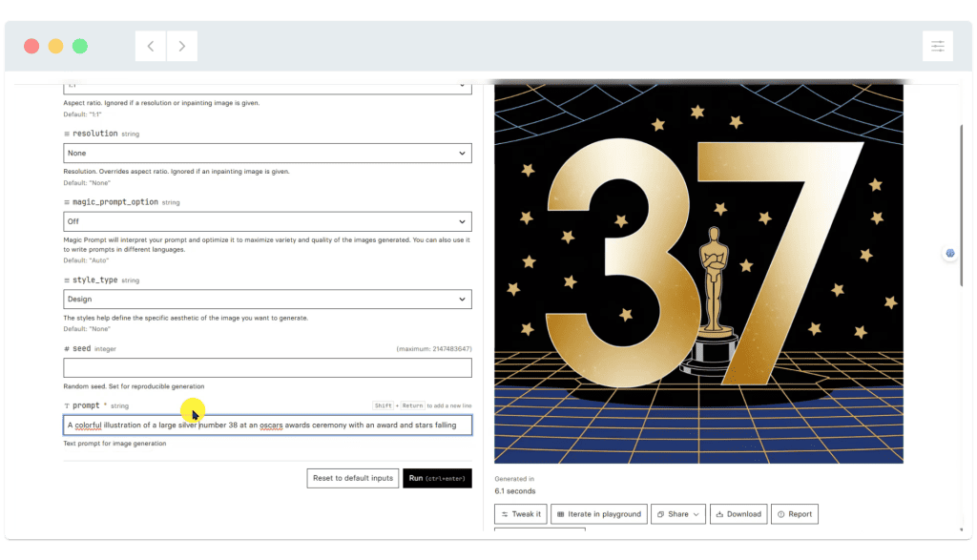Image resolution: width=977 pixels, height=560 pixels.
Task: Report the generated output
Action: tap(795, 514)
